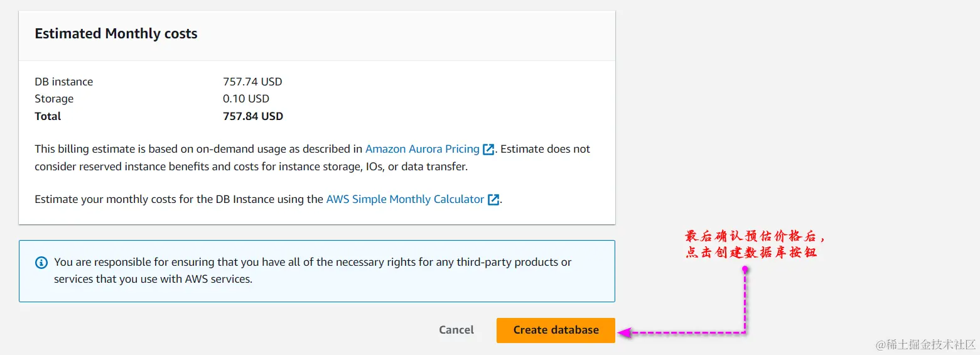Click the info icon in the notice box

[x=41, y=263]
